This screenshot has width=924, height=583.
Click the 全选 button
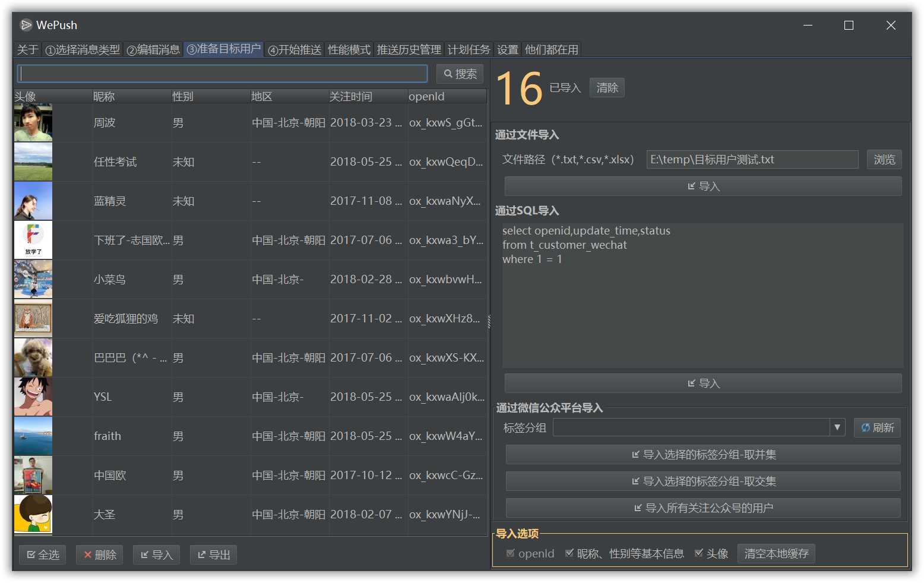(x=43, y=555)
